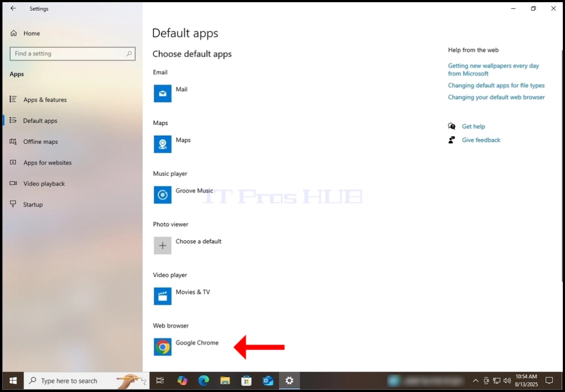Click Movies & TV app name
This screenshot has width=565, height=392.
click(193, 292)
